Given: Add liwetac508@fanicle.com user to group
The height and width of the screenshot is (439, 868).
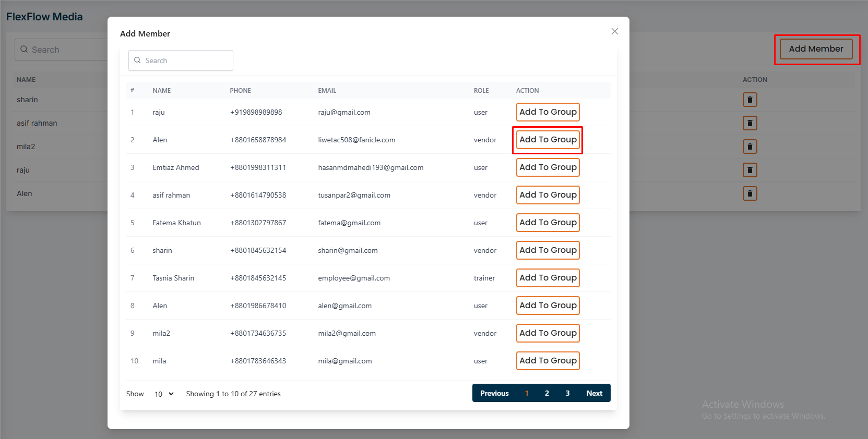Looking at the screenshot, I should click(548, 140).
